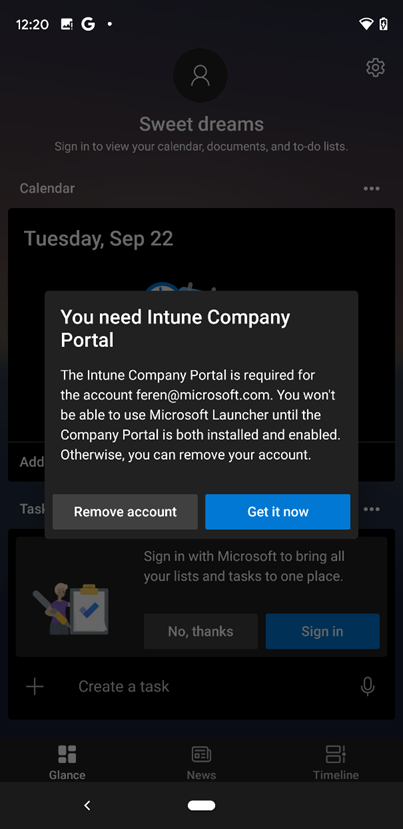The height and width of the screenshot is (829, 403).
Task: Tap the Get it now button
Action: [278, 512]
